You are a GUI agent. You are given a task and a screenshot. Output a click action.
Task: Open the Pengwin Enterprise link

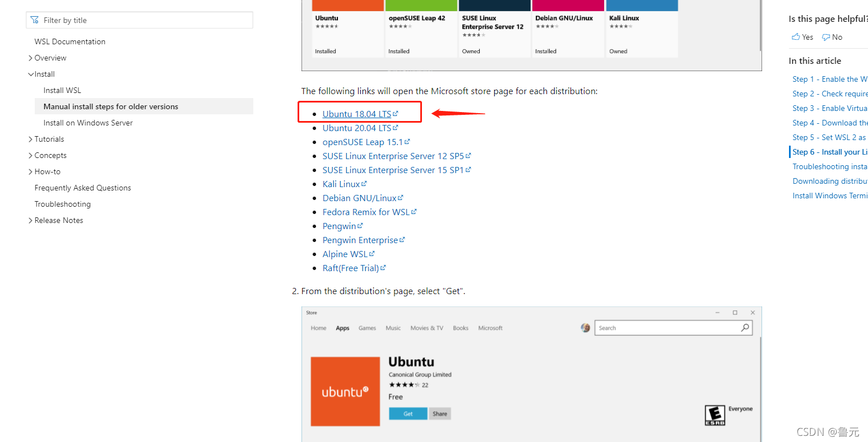(360, 240)
